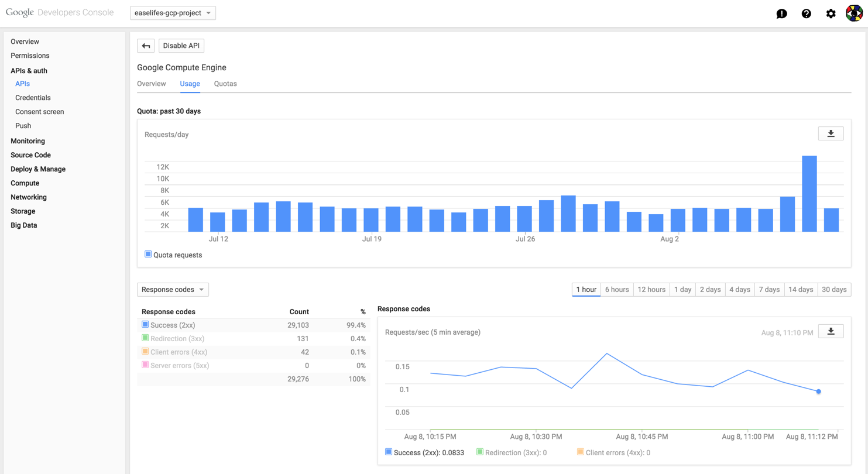Image resolution: width=868 pixels, height=474 pixels.
Task: Collapse the APIs & auth section
Action: pyautogui.click(x=30, y=70)
